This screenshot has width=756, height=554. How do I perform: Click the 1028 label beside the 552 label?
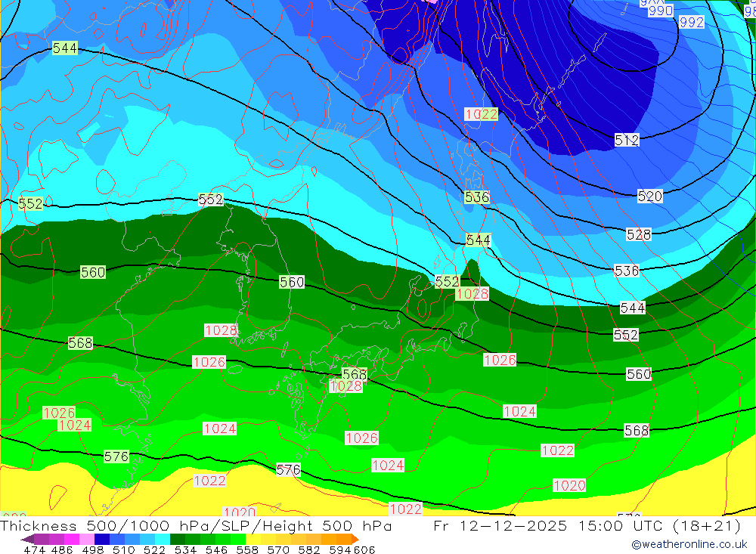click(472, 294)
